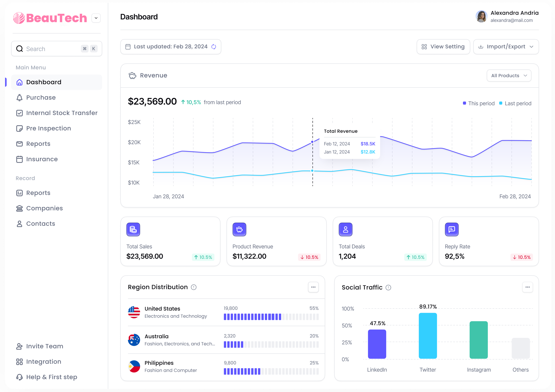This screenshot has width=555, height=392.
Task: Click the Total Sales coins icon
Action: tap(133, 229)
